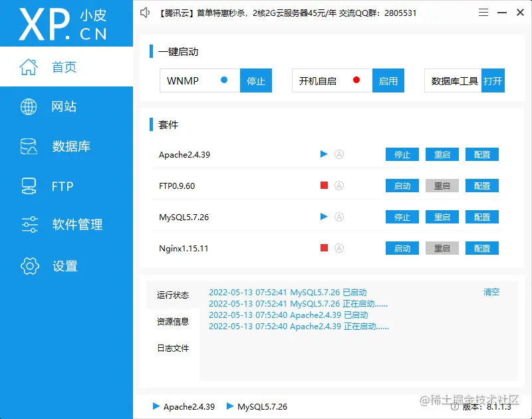The height and width of the screenshot is (419, 532).
Task: Restart MySQL5.7.26 service
Action: pos(442,217)
